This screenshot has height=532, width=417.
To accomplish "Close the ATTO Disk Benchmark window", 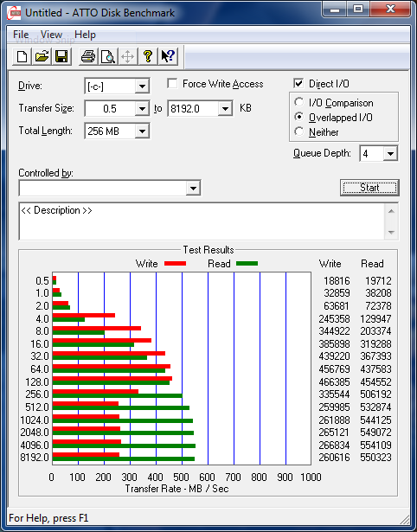I will [x=390, y=10].
